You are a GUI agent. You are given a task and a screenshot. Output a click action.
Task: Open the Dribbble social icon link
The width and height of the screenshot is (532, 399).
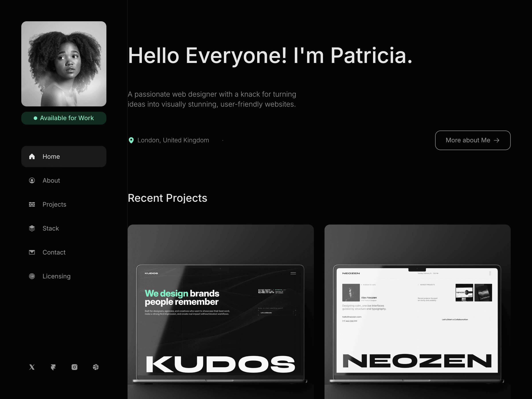pyautogui.click(x=96, y=367)
